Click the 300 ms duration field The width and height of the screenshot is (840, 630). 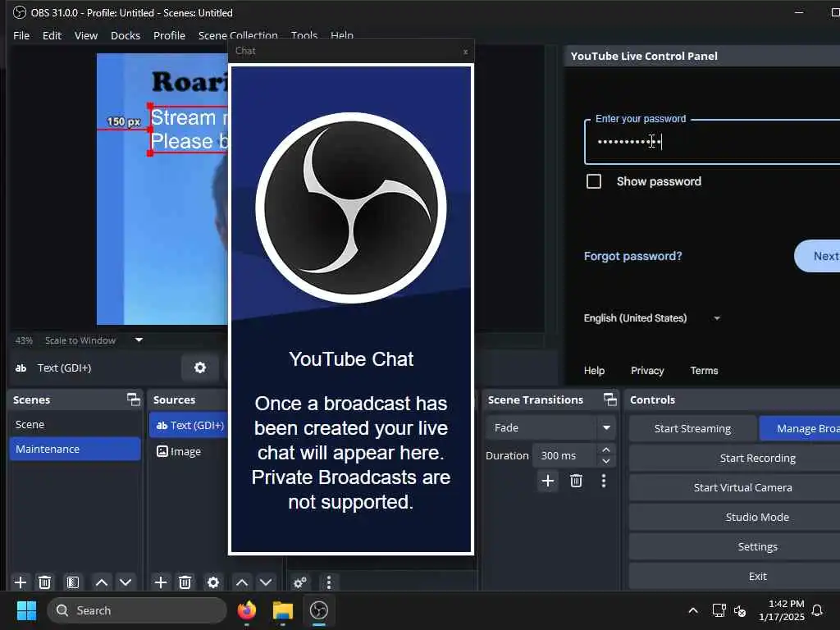[564, 455]
